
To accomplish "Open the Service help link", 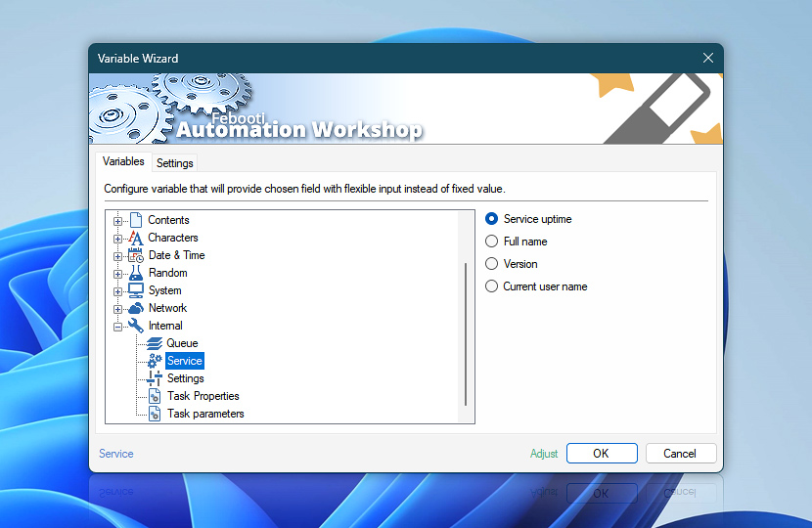I will pyautogui.click(x=116, y=454).
